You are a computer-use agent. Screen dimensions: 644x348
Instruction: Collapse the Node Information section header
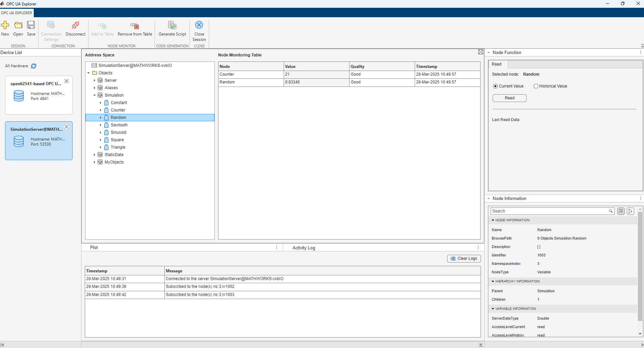489,198
